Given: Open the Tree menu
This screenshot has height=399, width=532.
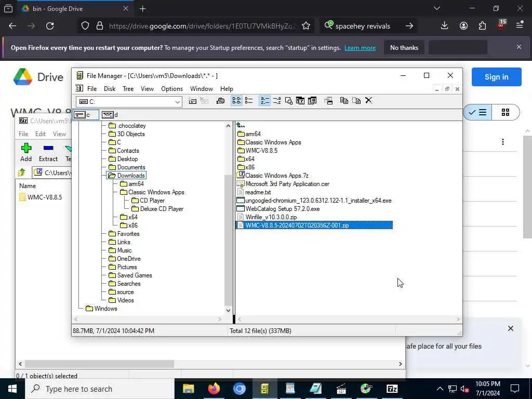Looking at the screenshot, I should (x=128, y=89).
